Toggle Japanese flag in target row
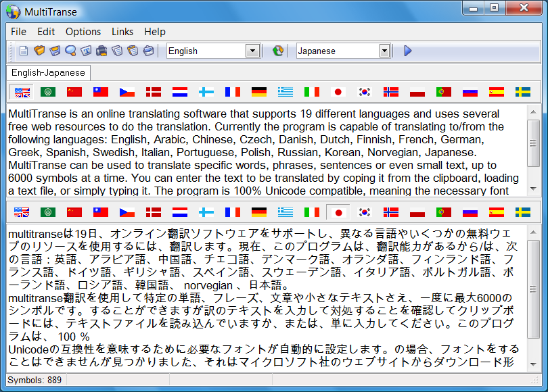 tap(338, 212)
